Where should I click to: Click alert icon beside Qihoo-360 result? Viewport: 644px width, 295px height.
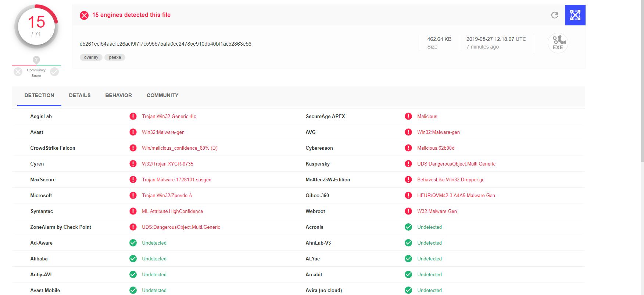408,195
